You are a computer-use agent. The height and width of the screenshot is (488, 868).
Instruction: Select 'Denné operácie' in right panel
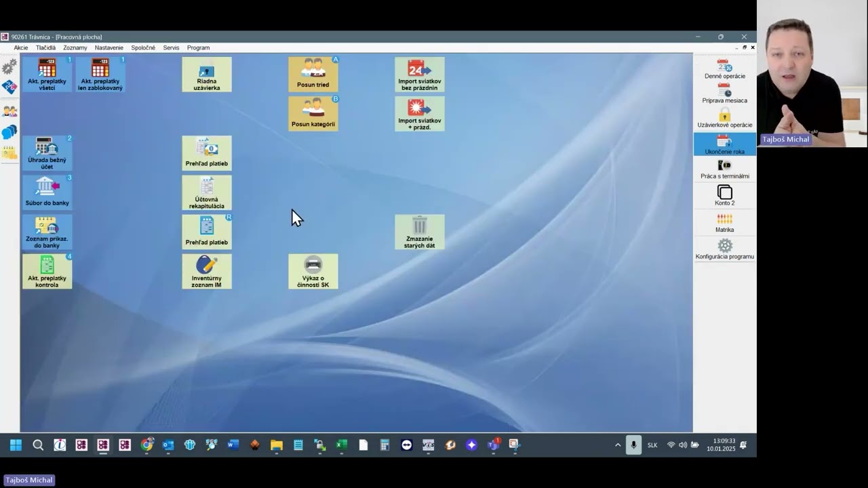click(725, 69)
